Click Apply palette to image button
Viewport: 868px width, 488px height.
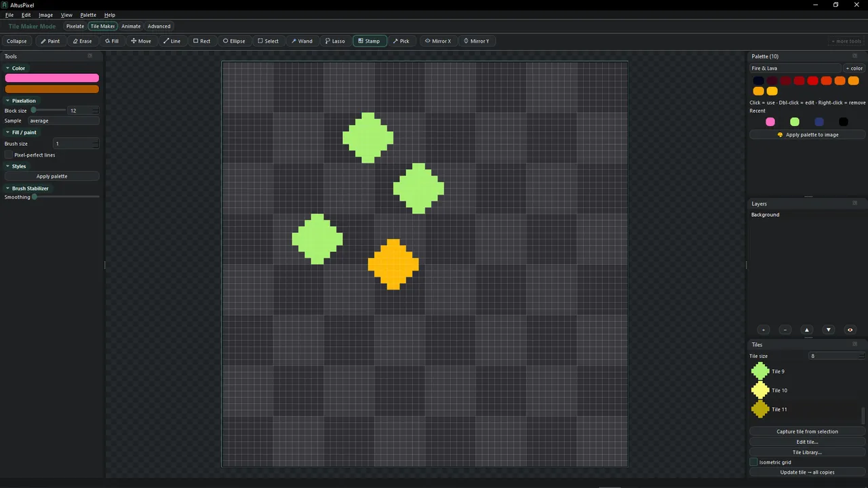point(808,135)
